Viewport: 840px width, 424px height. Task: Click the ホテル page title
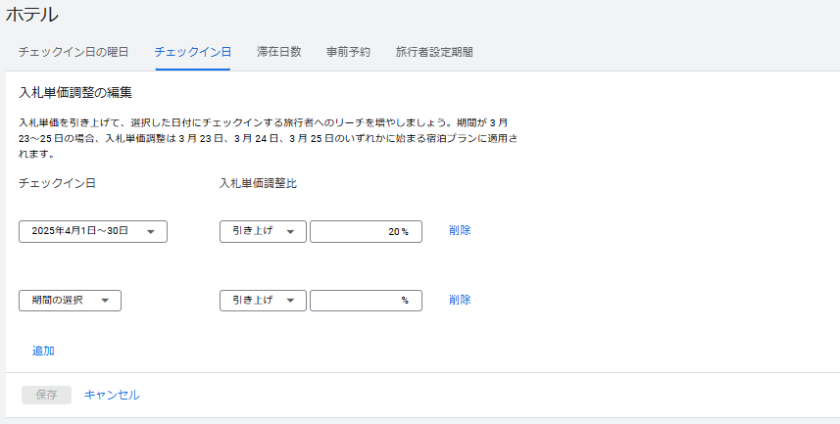tap(32, 15)
